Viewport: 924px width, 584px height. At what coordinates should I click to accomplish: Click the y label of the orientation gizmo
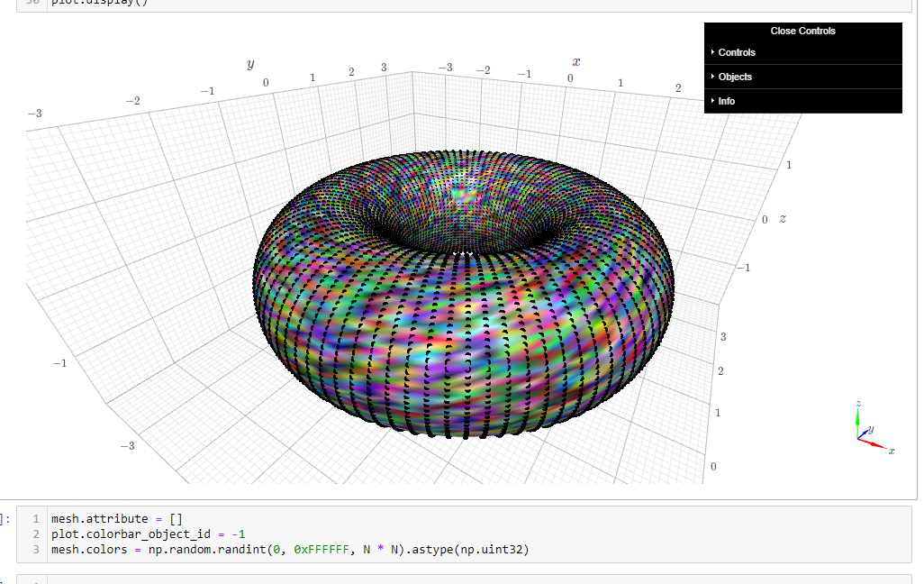(x=872, y=429)
